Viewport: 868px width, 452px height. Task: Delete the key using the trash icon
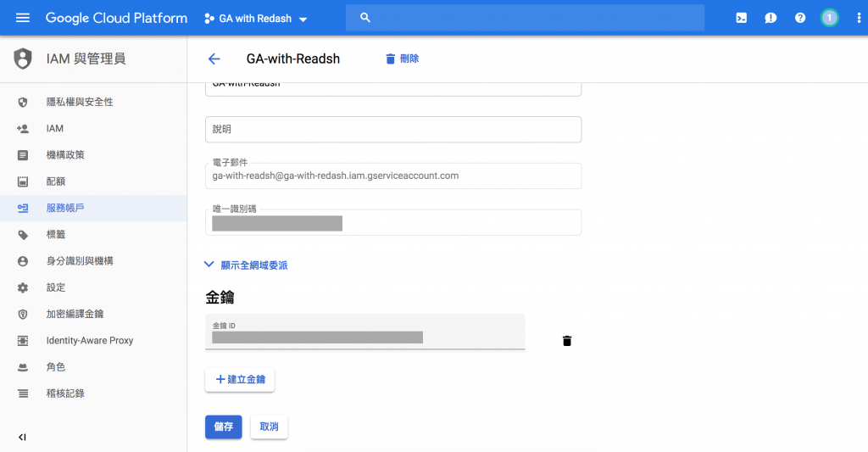[567, 341]
